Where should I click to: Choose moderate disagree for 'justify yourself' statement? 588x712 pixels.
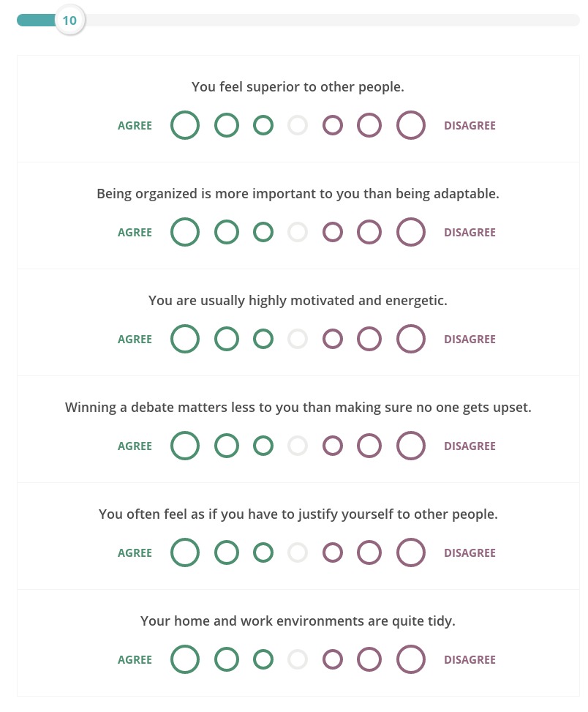[369, 552]
